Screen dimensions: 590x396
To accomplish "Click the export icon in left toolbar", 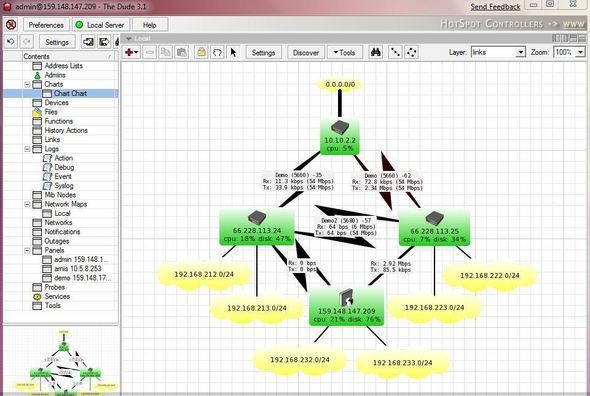I will (x=104, y=42).
